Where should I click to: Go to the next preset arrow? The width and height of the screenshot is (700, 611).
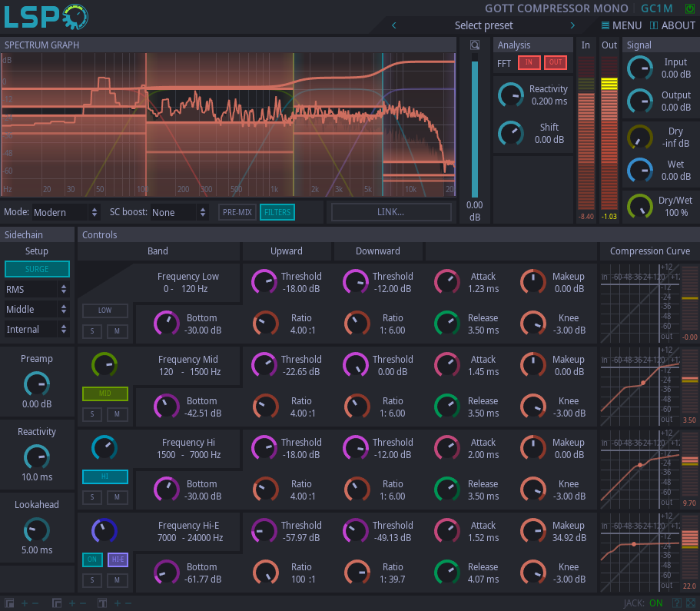click(572, 25)
